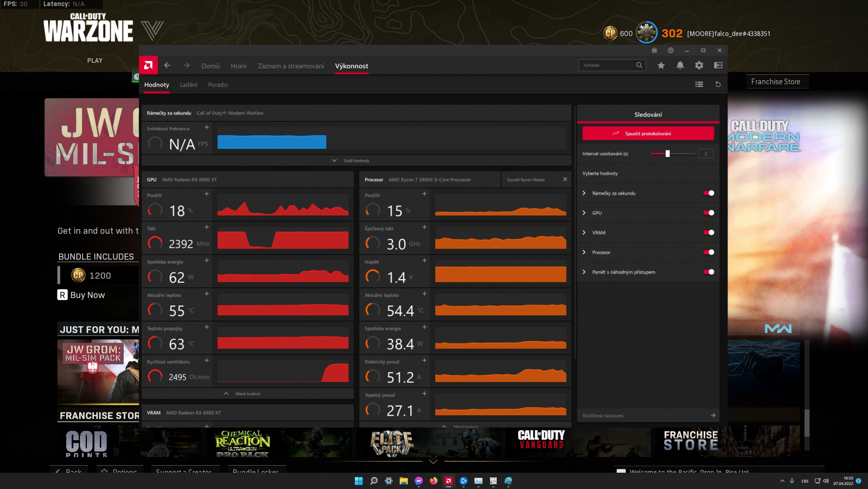
Task: Switch to the Hraní tab
Action: [x=238, y=66]
